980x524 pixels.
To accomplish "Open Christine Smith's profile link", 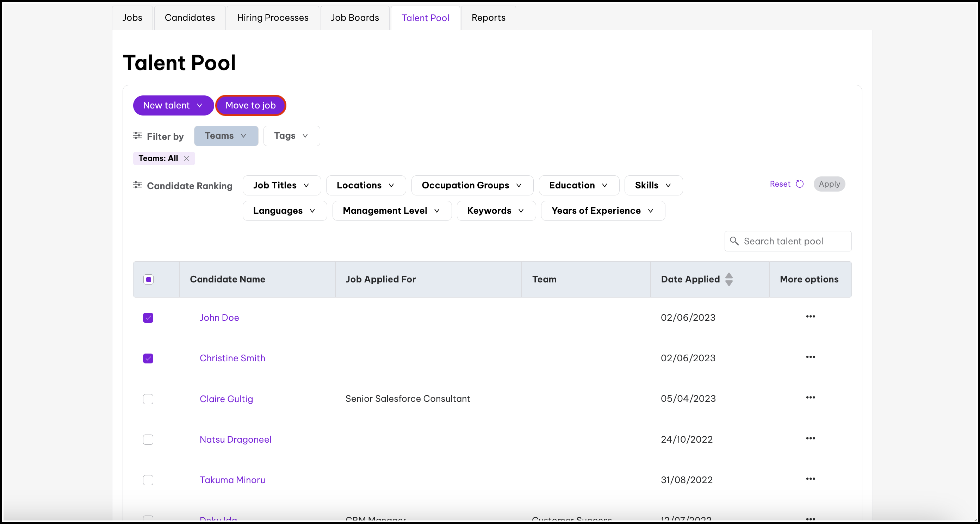I will pyautogui.click(x=232, y=358).
